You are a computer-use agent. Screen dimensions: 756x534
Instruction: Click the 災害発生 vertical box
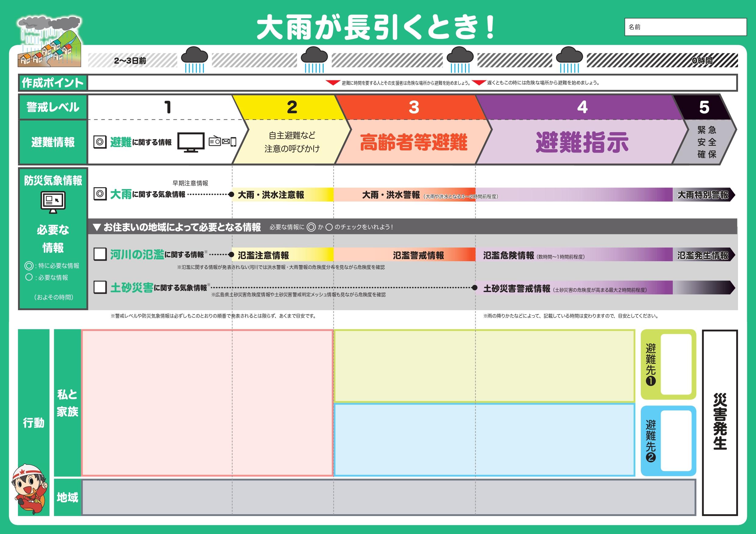720,422
